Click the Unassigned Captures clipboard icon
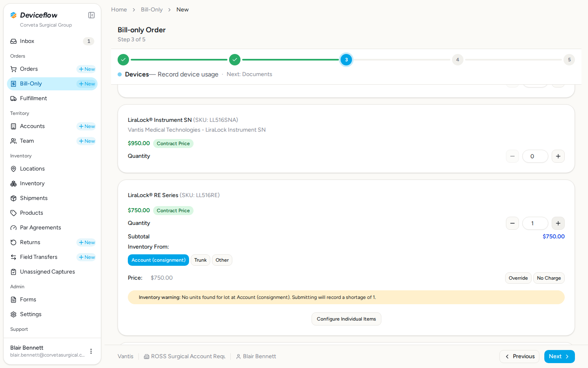Screen dimensions: 588x368 click(13, 272)
